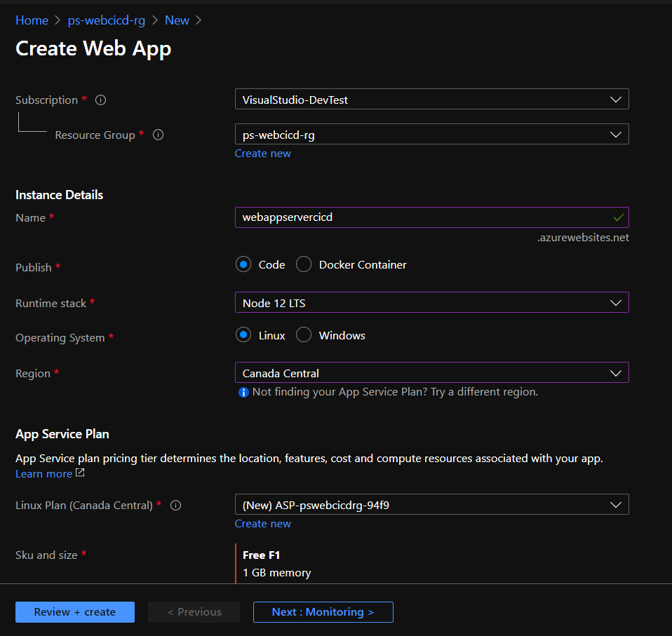Click the green validation checkmark in Name field
This screenshot has width=672, height=636.
click(x=618, y=217)
